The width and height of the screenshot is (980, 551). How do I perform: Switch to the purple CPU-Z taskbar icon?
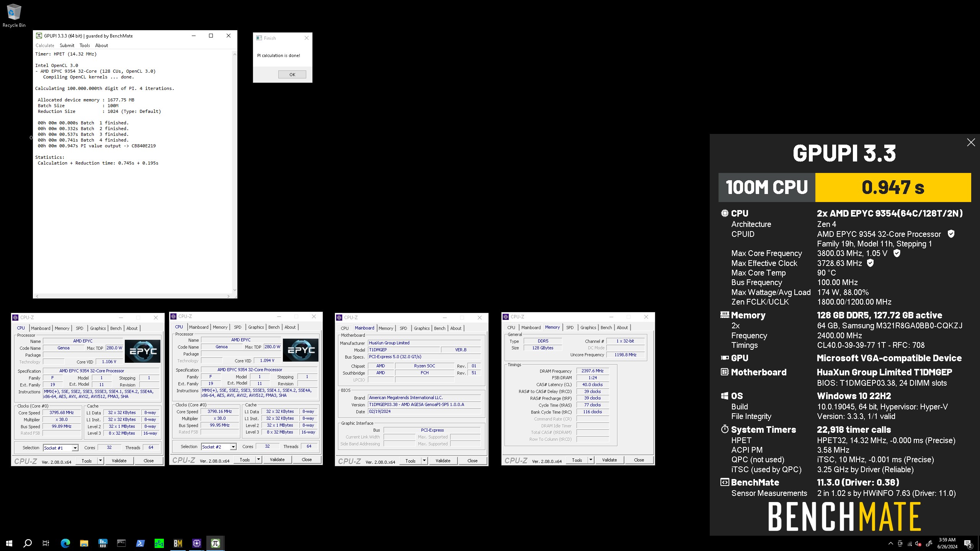196,543
